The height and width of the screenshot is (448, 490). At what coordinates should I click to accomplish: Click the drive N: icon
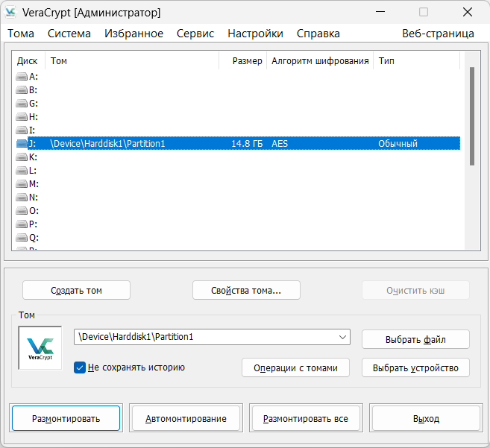coord(22,197)
